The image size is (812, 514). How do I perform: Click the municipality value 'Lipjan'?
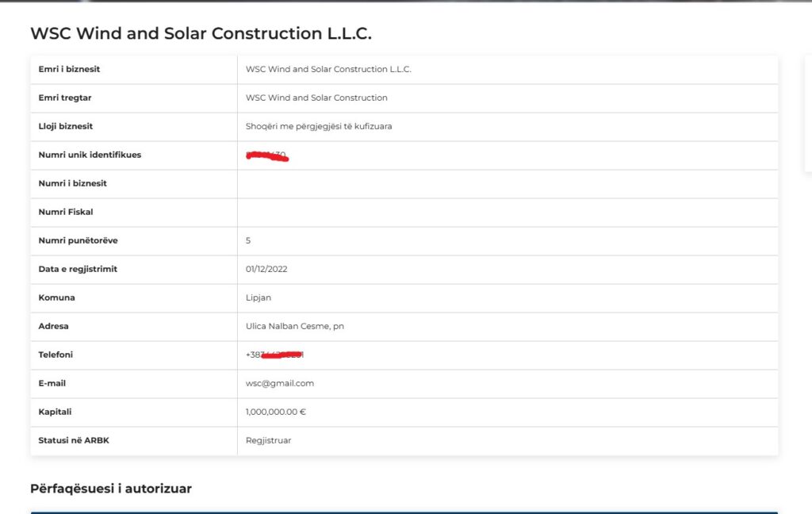point(258,297)
